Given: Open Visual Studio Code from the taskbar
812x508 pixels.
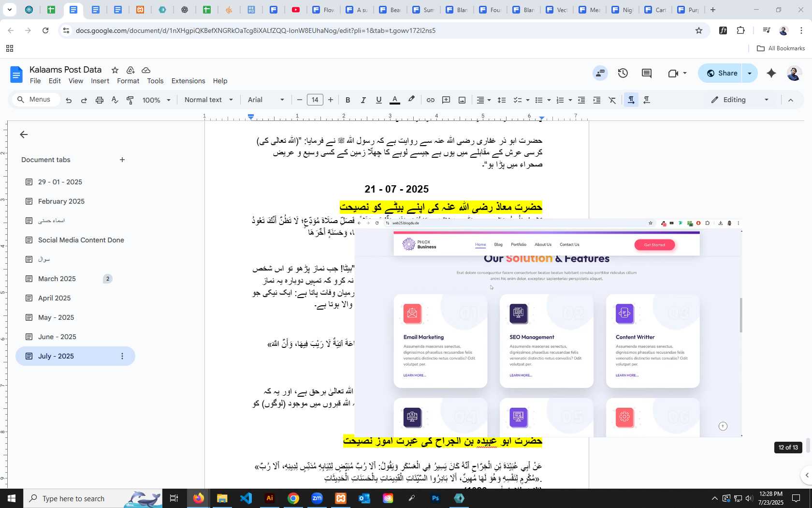Looking at the screenshot, I should [x=246, y=498].
